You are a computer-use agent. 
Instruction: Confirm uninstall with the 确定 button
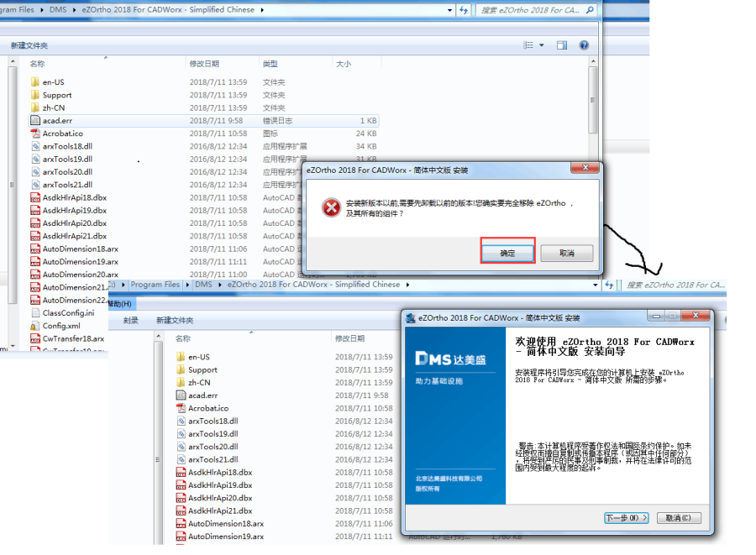(507, 253)
